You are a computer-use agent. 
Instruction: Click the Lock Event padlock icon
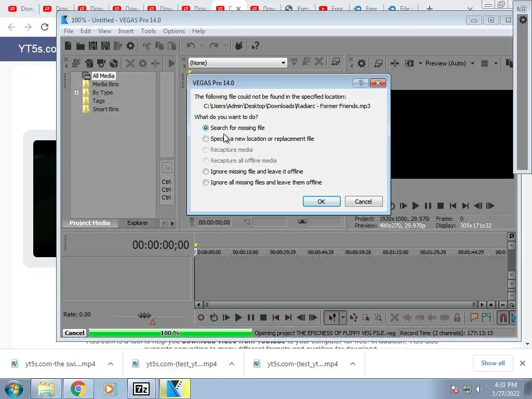[x=457, y=317]
